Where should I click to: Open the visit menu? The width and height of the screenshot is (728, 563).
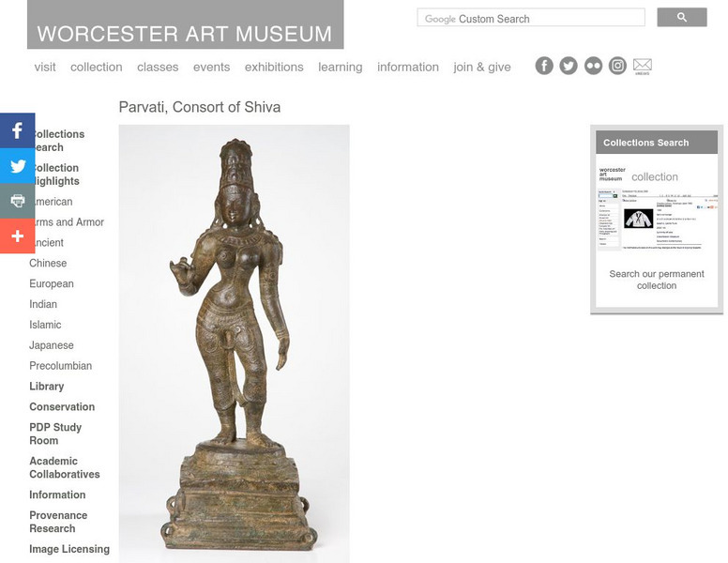(x=45, y=67)
